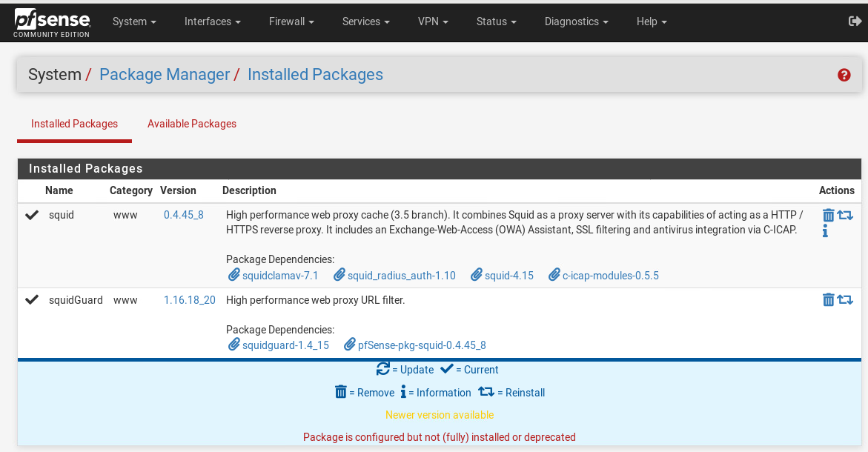Open the squidguard-1.4_15 dependency link
This screenshot has height=452, width=868.
coord(285,345)
